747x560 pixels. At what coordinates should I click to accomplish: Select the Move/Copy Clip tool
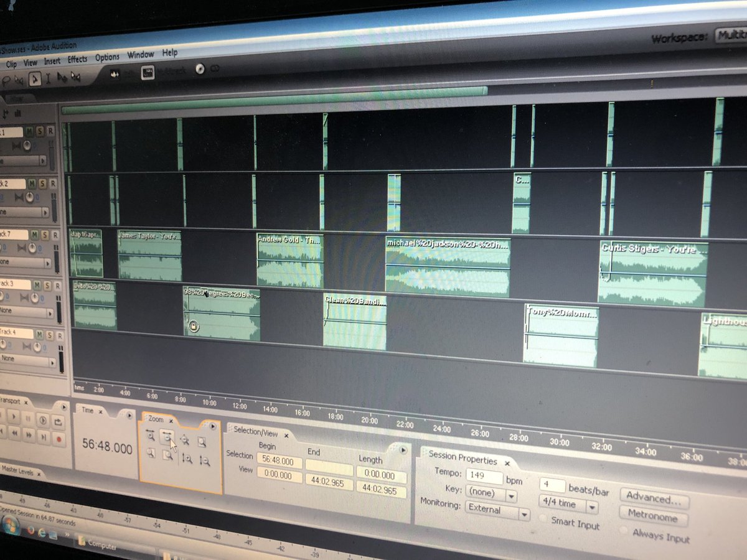(62, 78)
